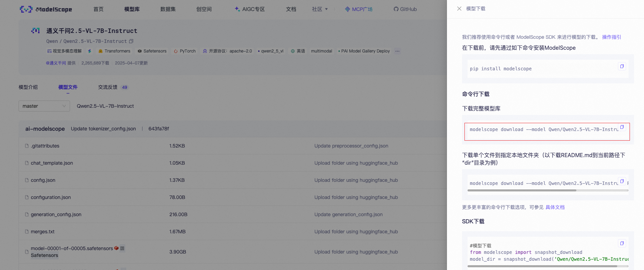
Task: Open the generation_config.json file
Action: pos(56,214)
